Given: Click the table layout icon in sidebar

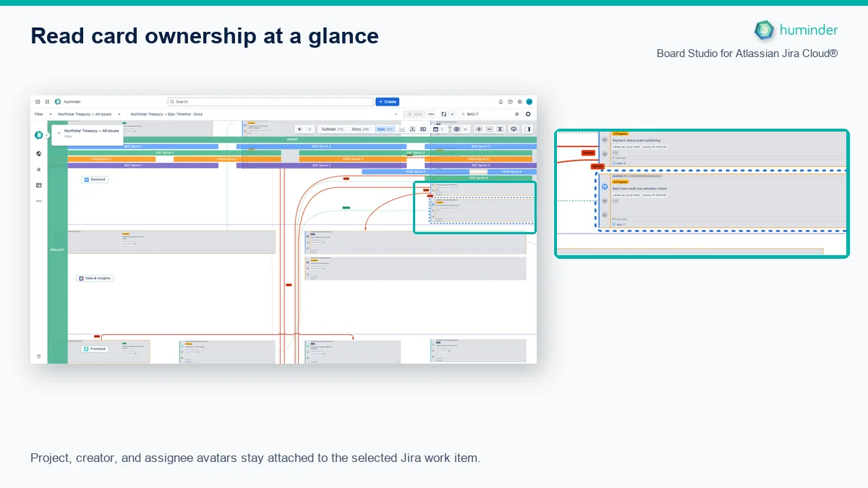Looking at the screenshot, I should point(38,185).
